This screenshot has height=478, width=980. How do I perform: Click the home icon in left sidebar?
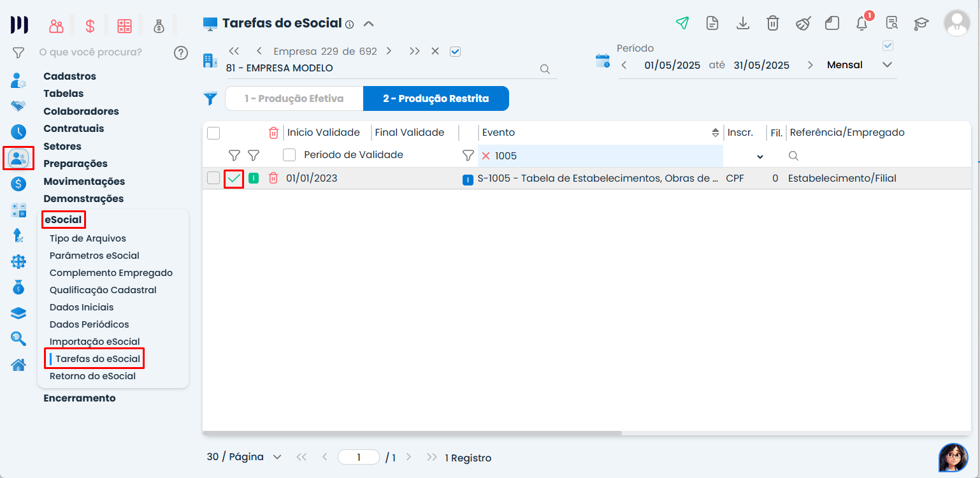coord(18,365)
